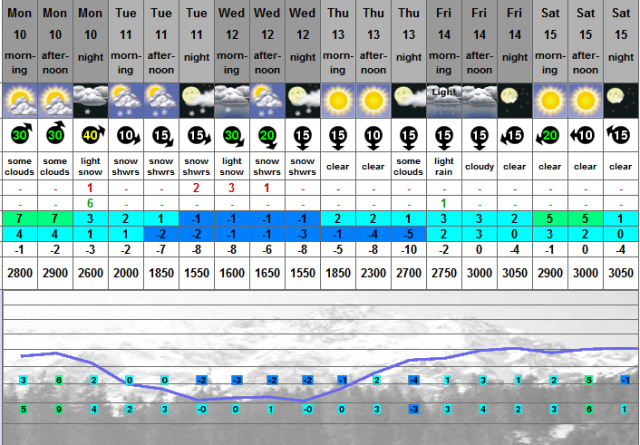This screenshot has width=640, height=445.
Task: Click the Tuesday morning wind speed 10 icon
Action: point(128,136)
